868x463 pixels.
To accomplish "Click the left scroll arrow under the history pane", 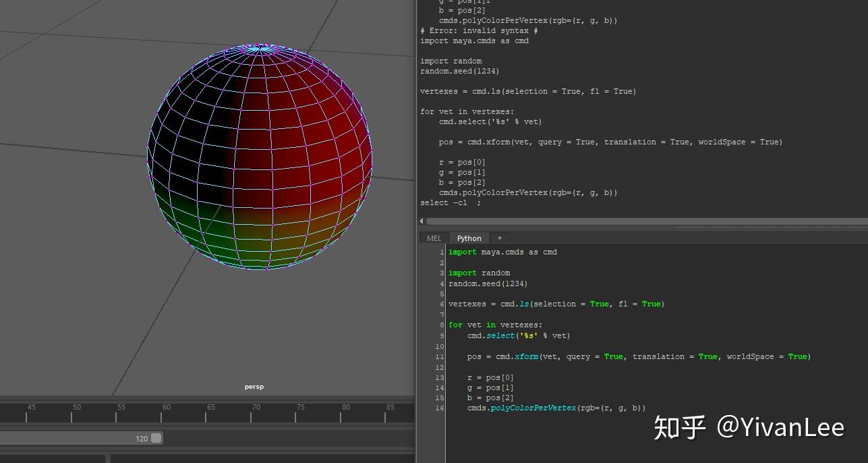I will [x=419, y=219].
